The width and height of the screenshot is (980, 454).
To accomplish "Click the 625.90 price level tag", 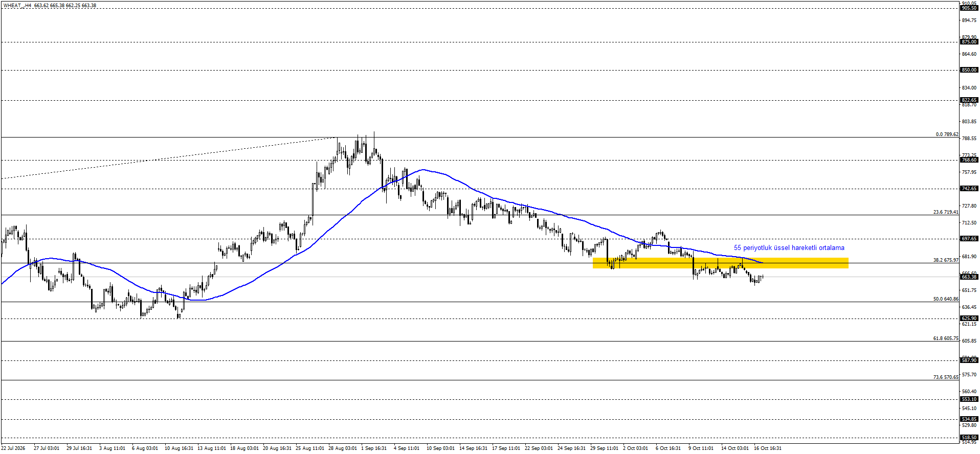I will tap(969, 319).
